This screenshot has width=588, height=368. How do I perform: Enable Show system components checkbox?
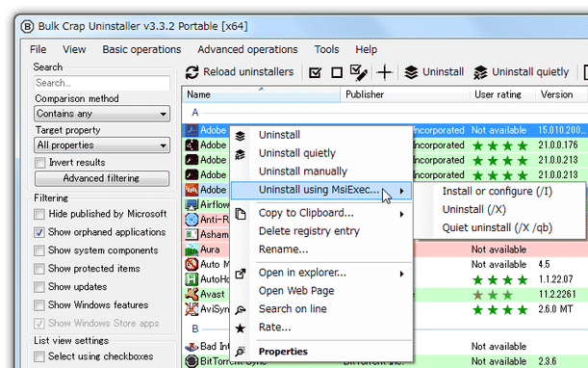[x=39, y=250]
